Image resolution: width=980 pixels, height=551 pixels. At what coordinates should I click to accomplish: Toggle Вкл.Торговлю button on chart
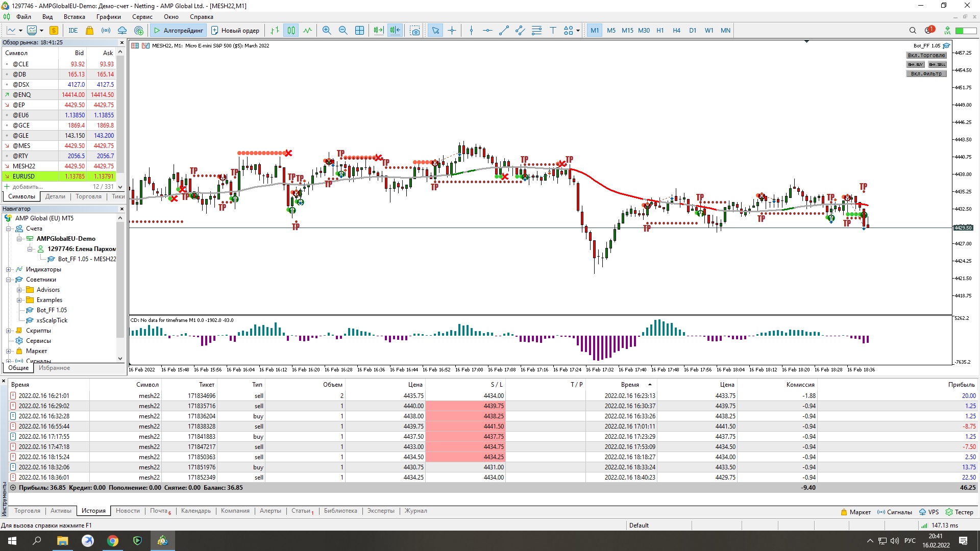click(x=926, y=55)
